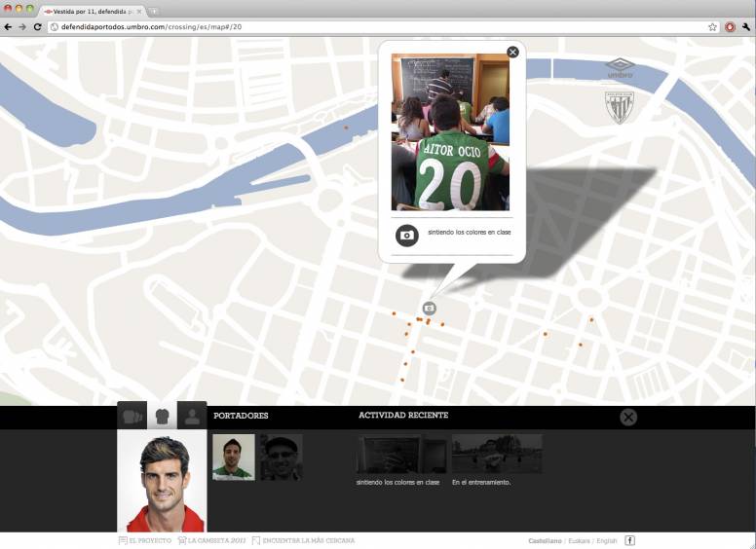The width and height of the screenshot is (756, 549).
Task: Close the photo popup bubble
Action: point(512,52)
